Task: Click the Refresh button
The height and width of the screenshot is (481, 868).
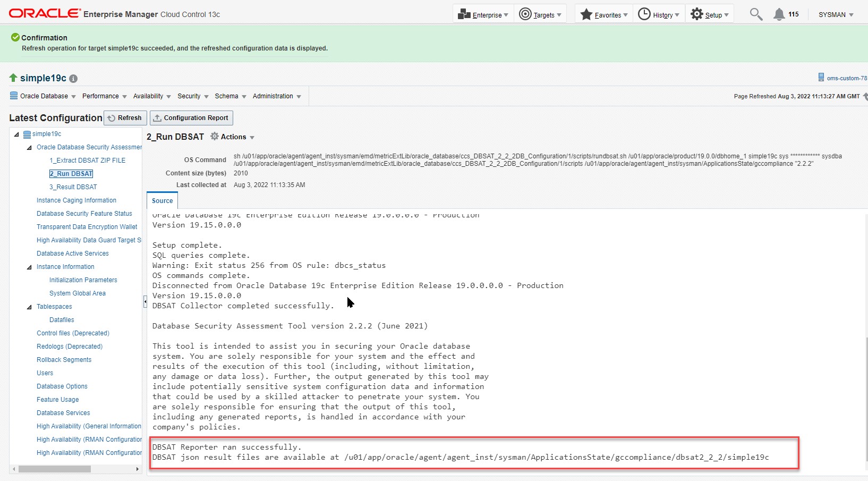Action: point(125,118)
